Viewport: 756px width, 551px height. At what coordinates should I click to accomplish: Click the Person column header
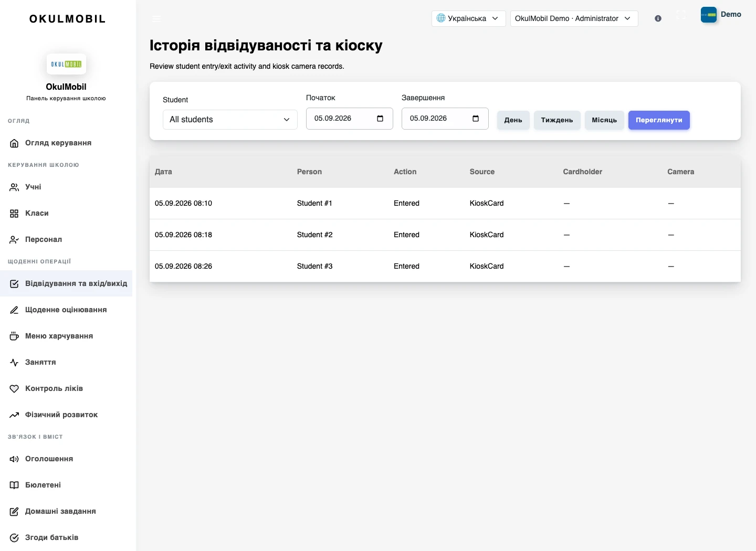(309, 172)
